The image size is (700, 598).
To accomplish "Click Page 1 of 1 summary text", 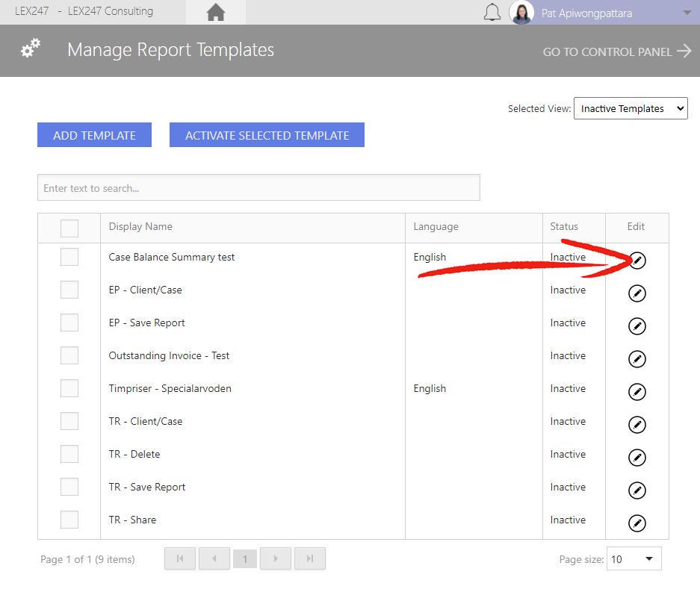I will (87, 559).
